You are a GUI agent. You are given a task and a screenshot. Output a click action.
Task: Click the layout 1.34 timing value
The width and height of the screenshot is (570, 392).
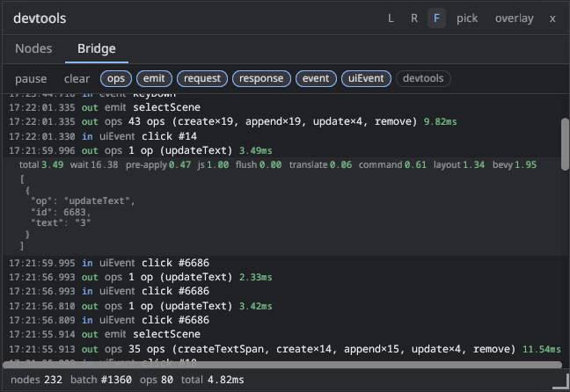click(x=459, y=165)
